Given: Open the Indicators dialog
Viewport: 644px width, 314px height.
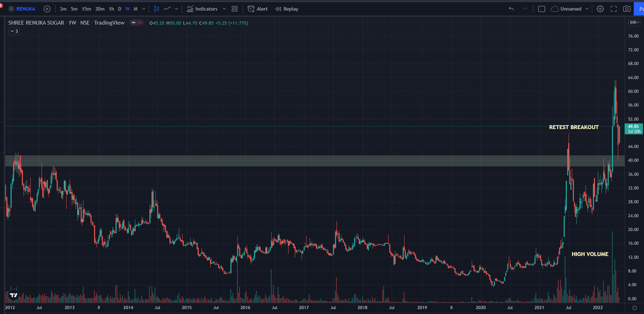Looking at the screenshot, I should click(202, 9).
